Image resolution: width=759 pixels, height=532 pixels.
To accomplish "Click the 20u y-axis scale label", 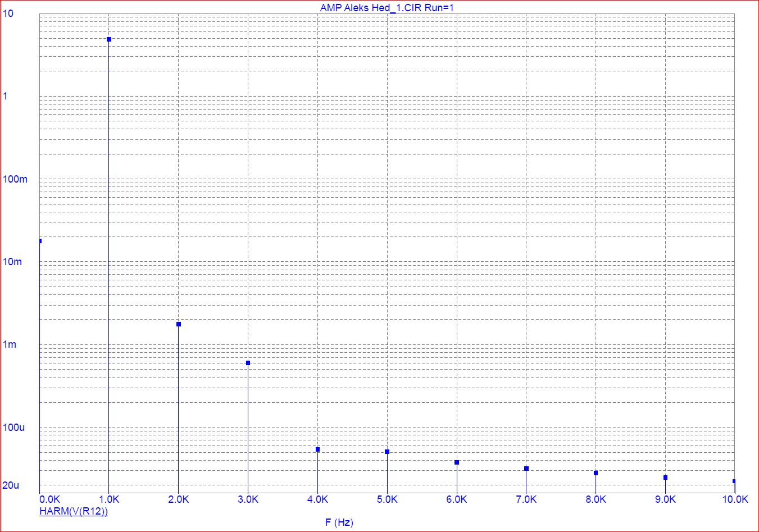I will point(11,485).
